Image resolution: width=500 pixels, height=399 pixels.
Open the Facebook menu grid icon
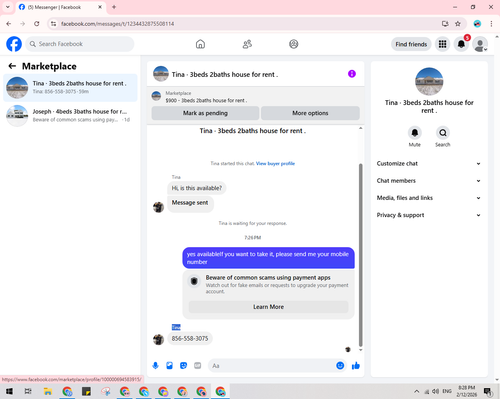(x=442, y=44)
